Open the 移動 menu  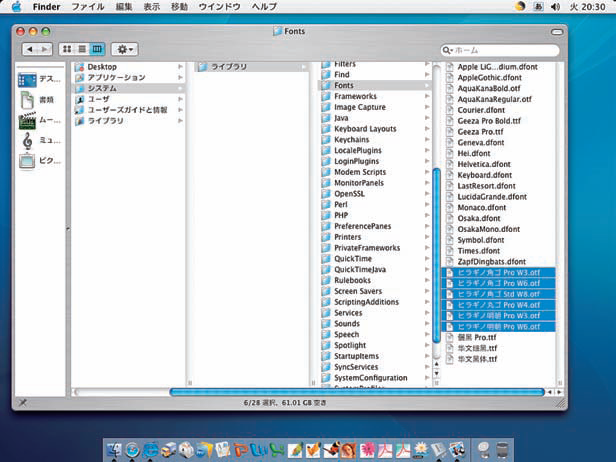click(x=179, y=7)
